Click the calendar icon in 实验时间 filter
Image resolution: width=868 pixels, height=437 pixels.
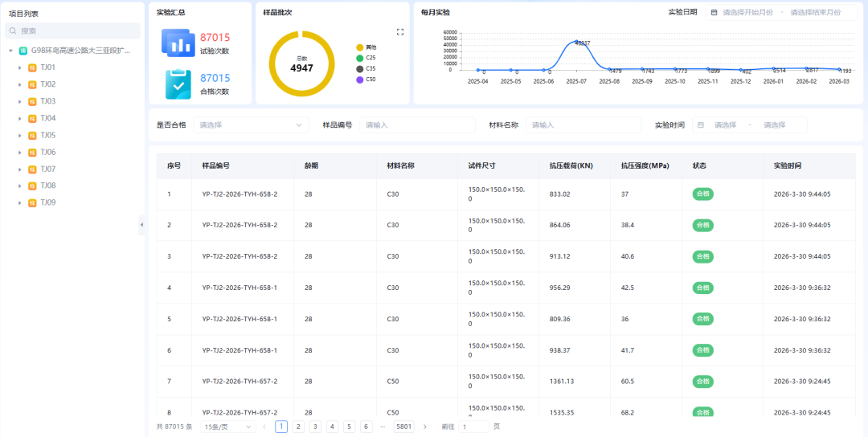[701, 125]
